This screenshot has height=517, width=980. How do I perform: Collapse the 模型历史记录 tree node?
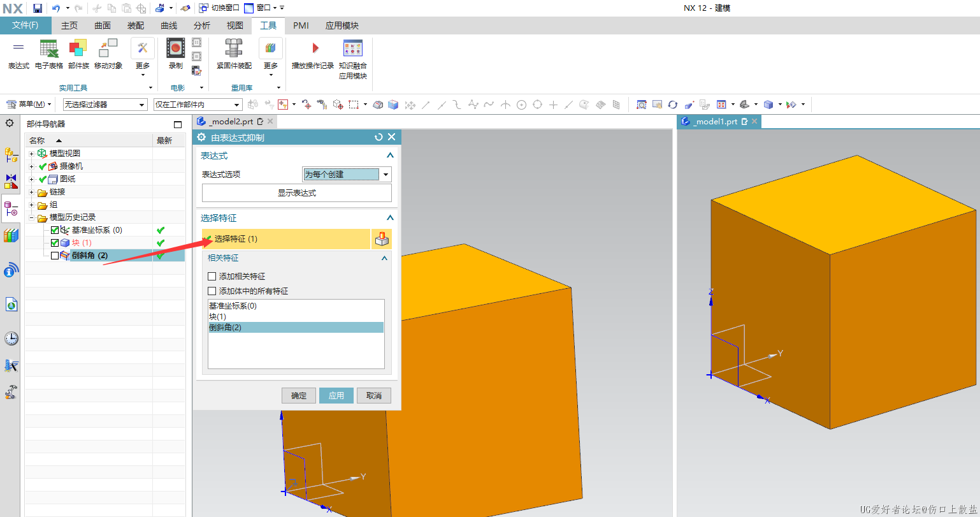click(x=31, y=217)
